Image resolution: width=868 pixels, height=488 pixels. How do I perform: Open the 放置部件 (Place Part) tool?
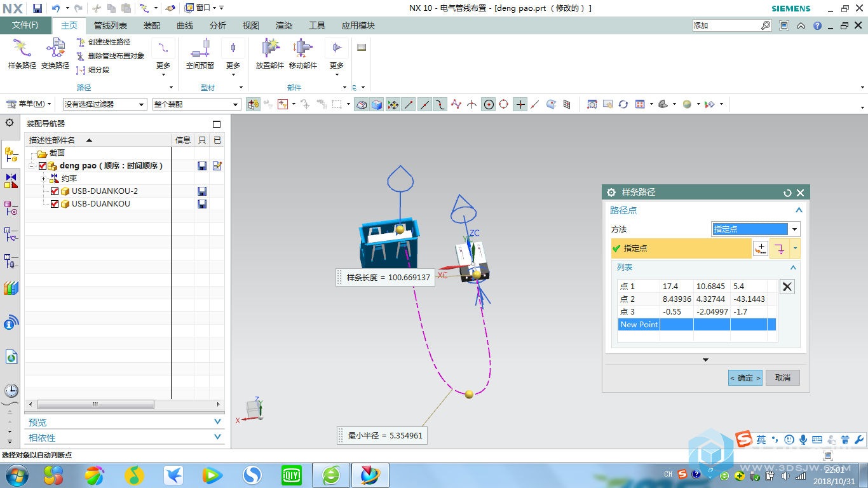[x=270, y=54]
